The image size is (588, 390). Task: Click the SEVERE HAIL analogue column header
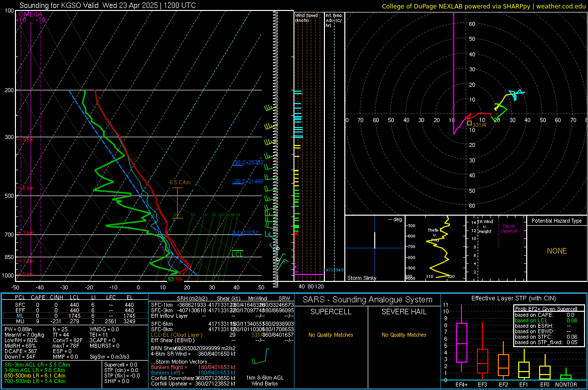pyautogui.click(x=404, y=312)
